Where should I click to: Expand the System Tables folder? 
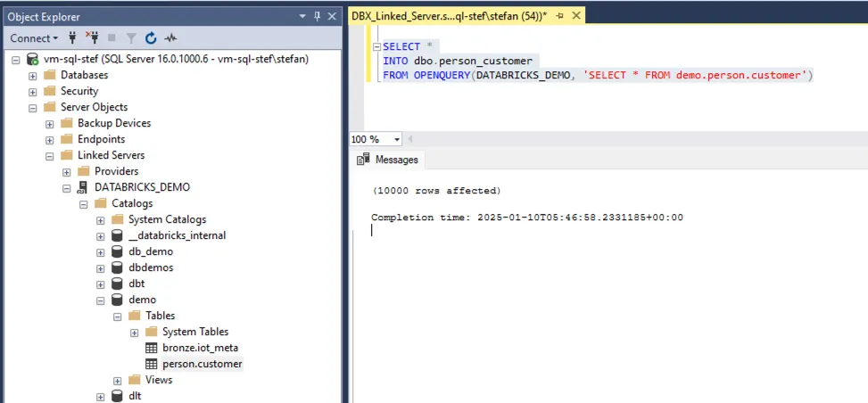135,332
